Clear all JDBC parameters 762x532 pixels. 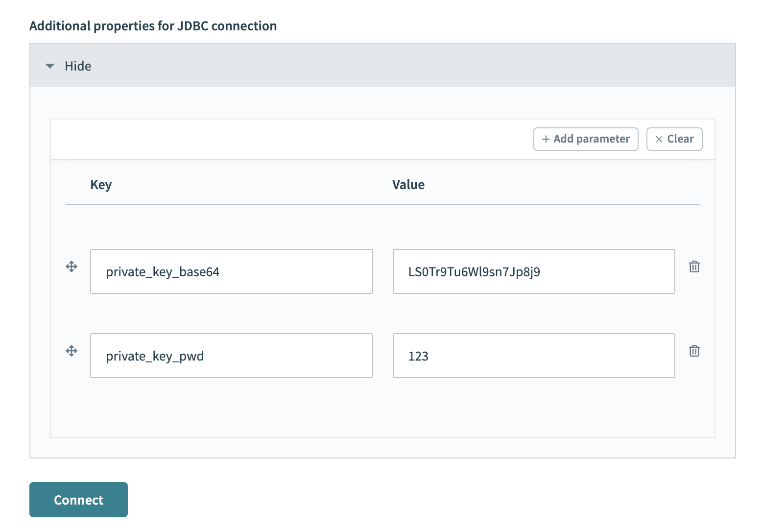(674, 139)
